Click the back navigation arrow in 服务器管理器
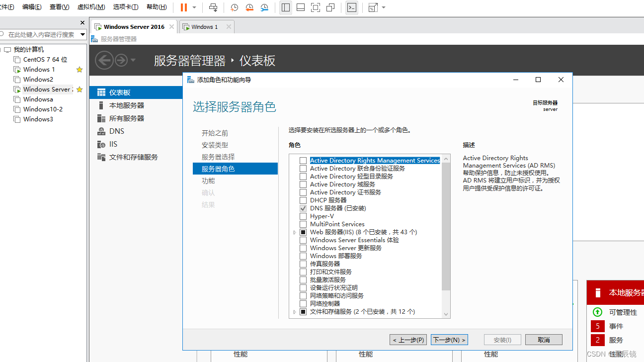 (104, 60)
